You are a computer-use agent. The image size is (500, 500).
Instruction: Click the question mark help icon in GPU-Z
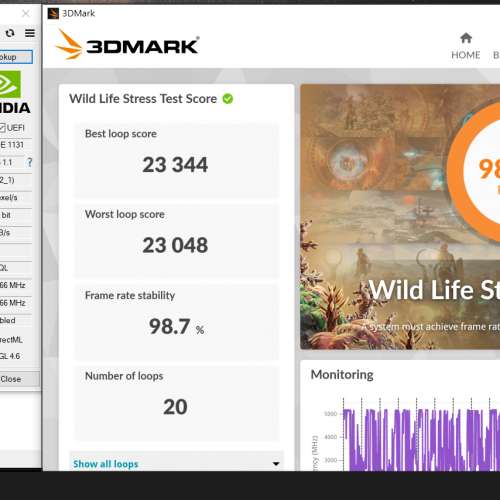point(30,162)
